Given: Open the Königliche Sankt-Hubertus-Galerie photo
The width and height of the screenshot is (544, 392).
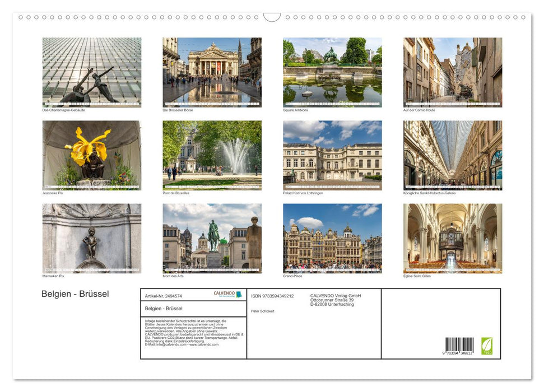Looking at the screenshot, I should [x=453, y=155].
